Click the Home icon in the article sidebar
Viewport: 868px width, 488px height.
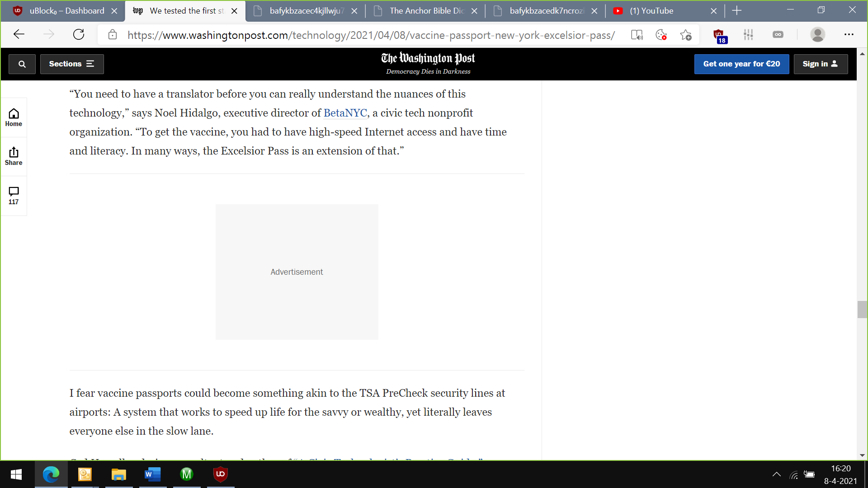(14, 117)
